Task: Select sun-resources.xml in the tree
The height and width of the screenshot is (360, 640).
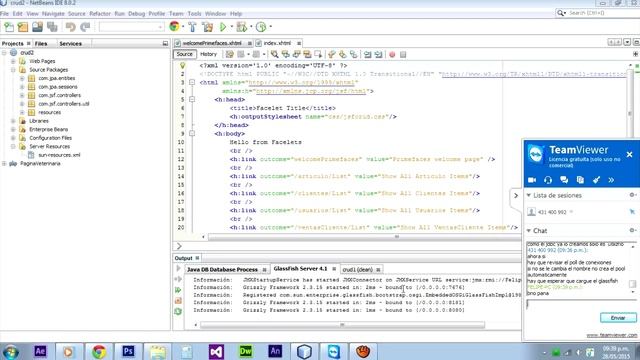Action: pos(59,155)
